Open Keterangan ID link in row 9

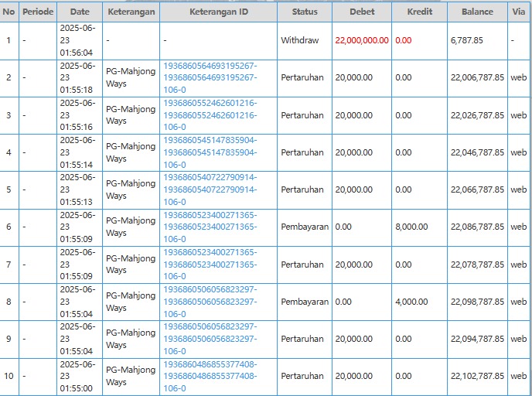coord(210,339)
